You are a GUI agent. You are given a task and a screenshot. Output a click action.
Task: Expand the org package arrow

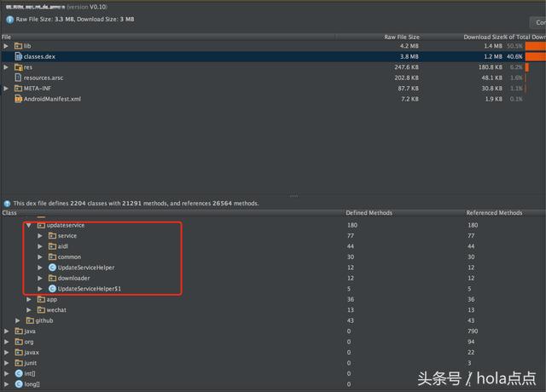click(6, 342)
